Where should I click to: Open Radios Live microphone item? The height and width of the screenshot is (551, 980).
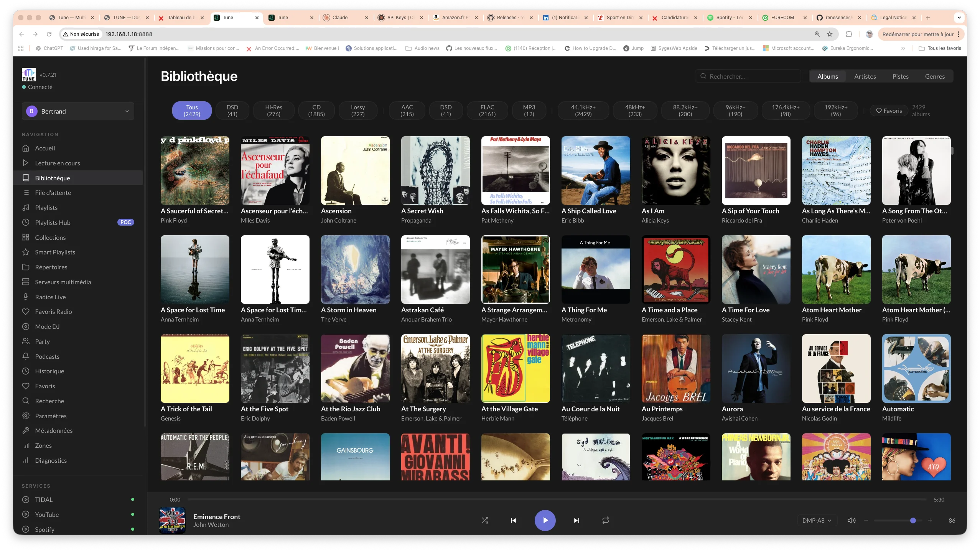point(78,297)
